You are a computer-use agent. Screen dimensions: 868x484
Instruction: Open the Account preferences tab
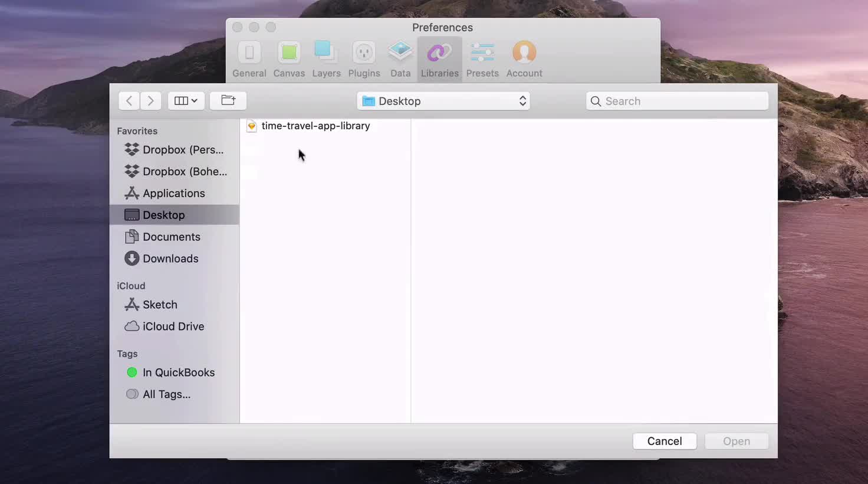[x=524, y=60]
